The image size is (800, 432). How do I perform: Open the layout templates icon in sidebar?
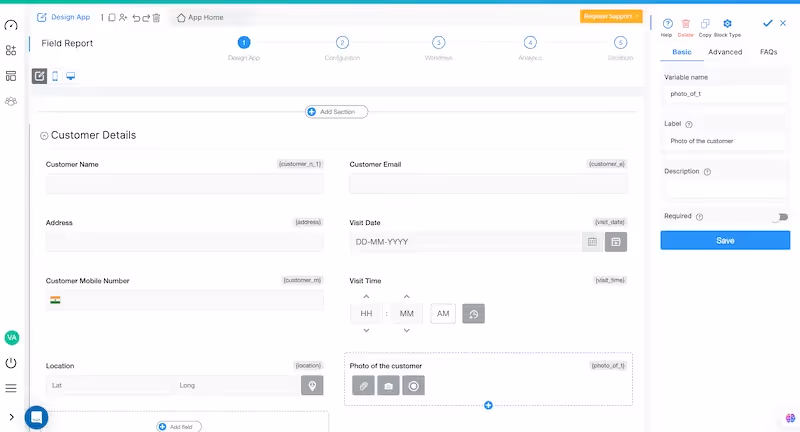point(11,76)
